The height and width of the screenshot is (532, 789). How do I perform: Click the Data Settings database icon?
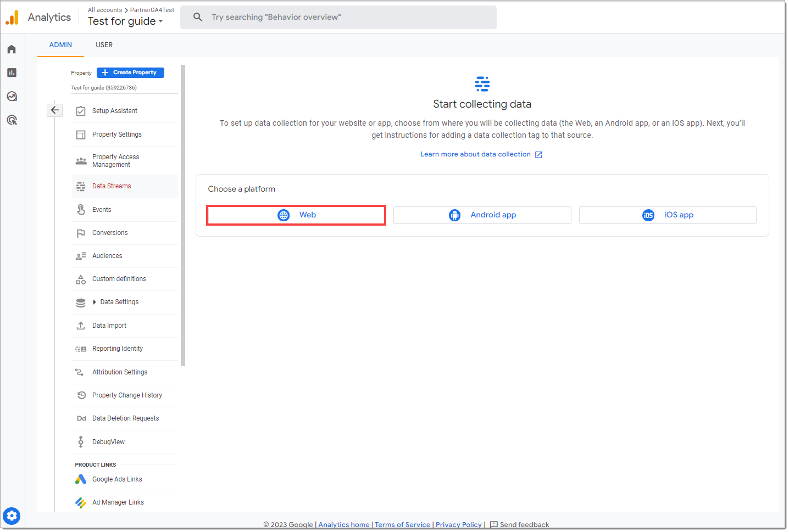coord(81,303)
